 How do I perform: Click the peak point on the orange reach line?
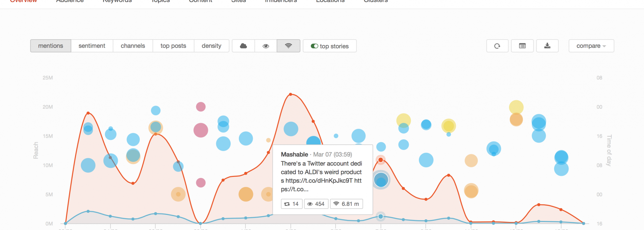pos(290,94)
